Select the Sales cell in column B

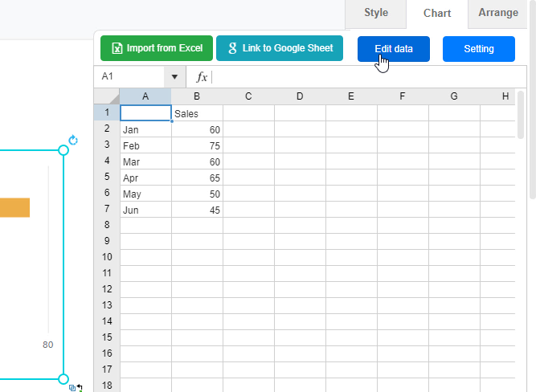[197, 113]
